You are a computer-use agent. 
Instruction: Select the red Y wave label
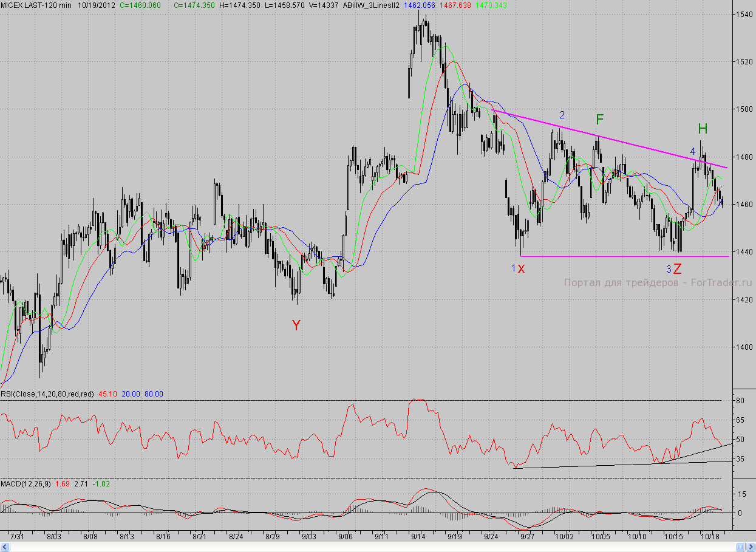tap(296, 325)
